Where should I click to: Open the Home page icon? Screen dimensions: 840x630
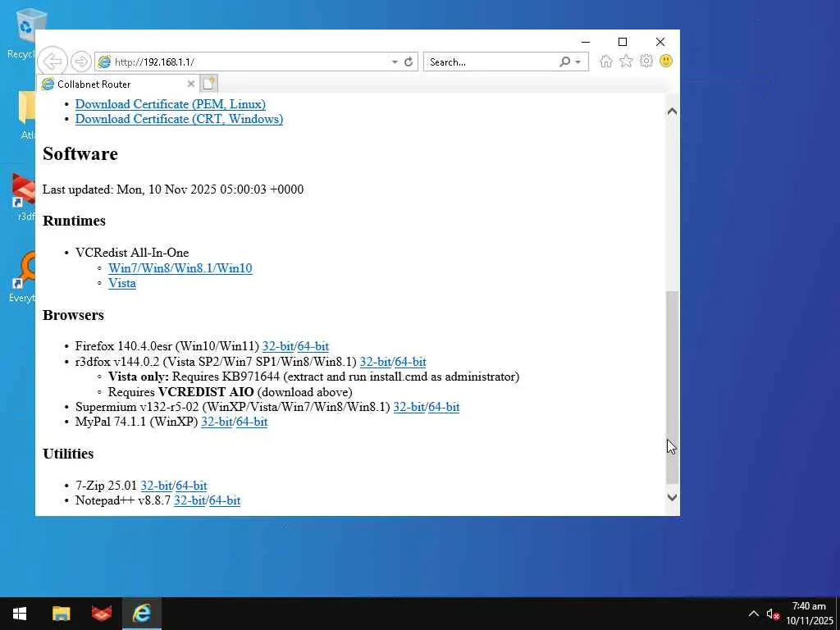point(606,61)
